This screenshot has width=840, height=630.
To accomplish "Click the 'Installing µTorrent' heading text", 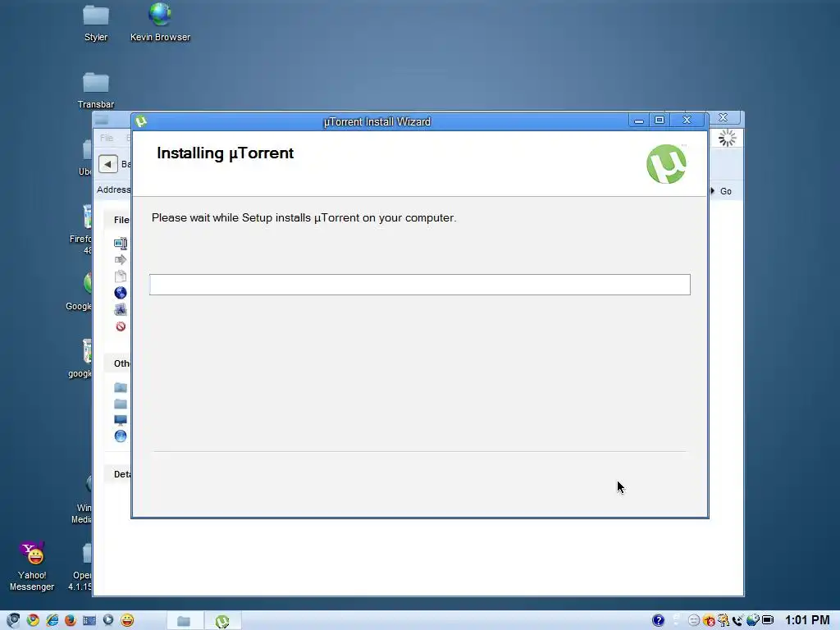I will [x=225, y=153].
